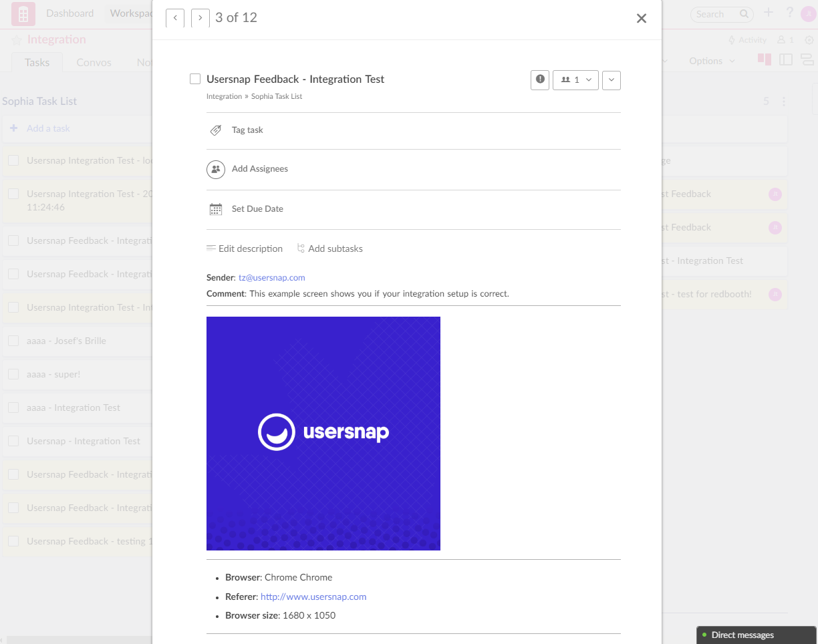
Task: Click Add subtasks
Action: 330,249
